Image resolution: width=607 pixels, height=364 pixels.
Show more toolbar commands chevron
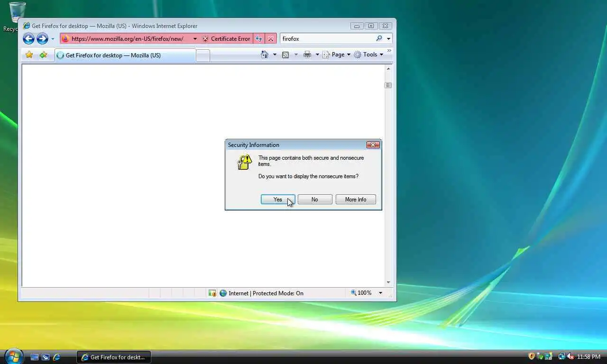[389, 51]
